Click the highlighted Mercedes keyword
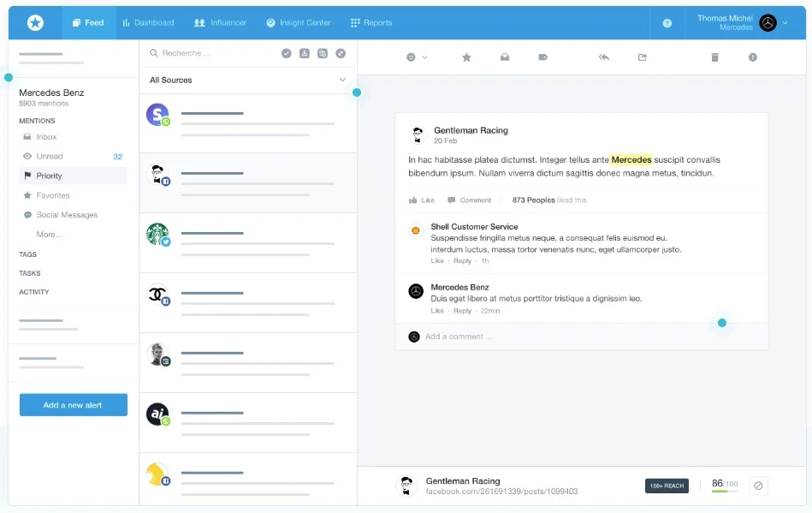This screenshot has height=513, width=812. [x=631, y=159]
